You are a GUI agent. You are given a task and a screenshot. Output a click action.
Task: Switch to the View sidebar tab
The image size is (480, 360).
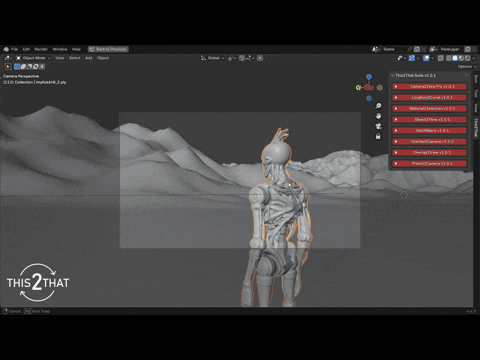pos(476,107)
